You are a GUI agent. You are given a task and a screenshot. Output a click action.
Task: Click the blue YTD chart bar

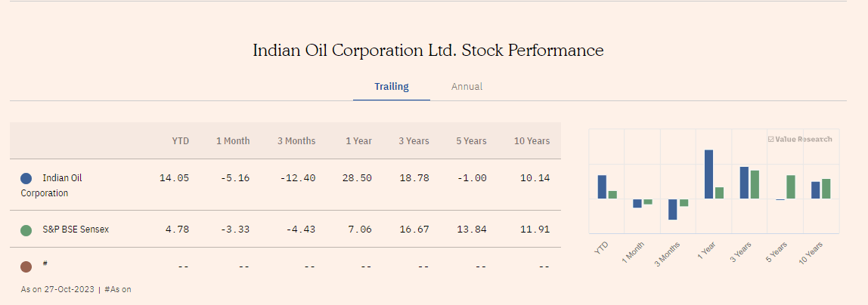coord(602,187)
